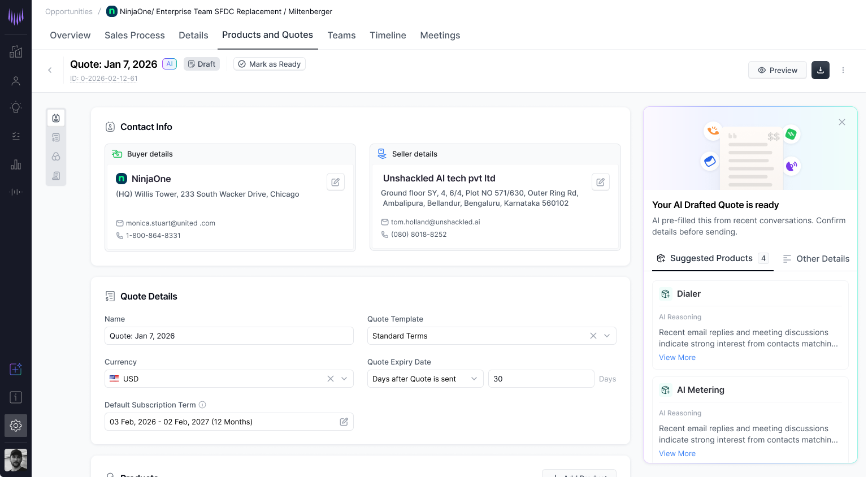Open the NinjaOne opportunity breadcrumb

point(219,11)
